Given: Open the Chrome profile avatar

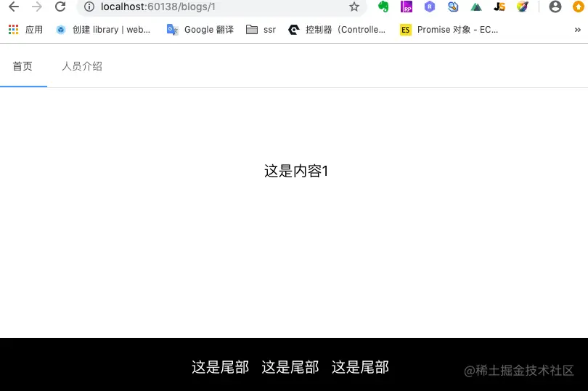Looking at the screenshot, I should (555, 7).
